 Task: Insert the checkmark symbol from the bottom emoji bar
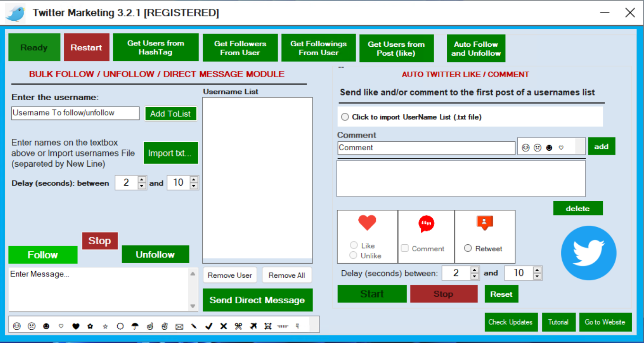point(209,326)
